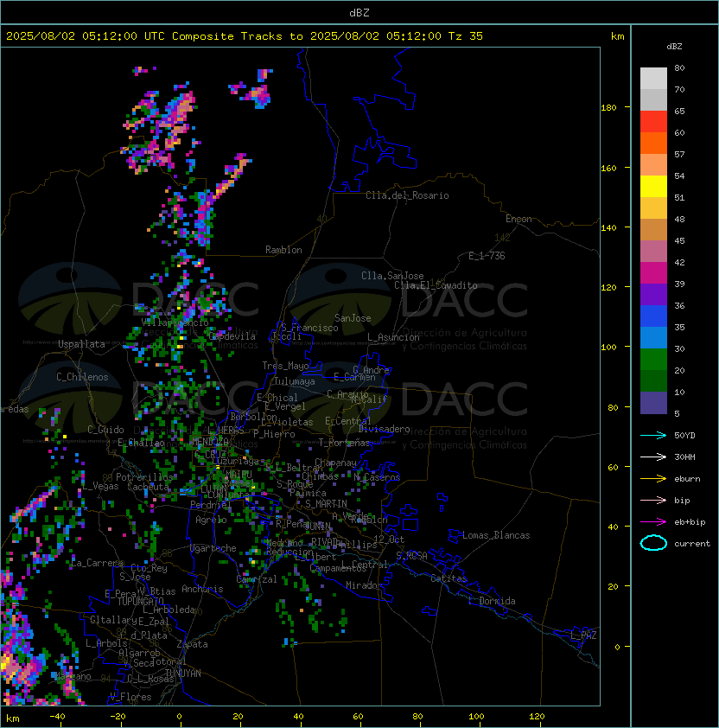
Task: Click the cyan 50YD track arrow in legend
Action: [x=653, y=436]
